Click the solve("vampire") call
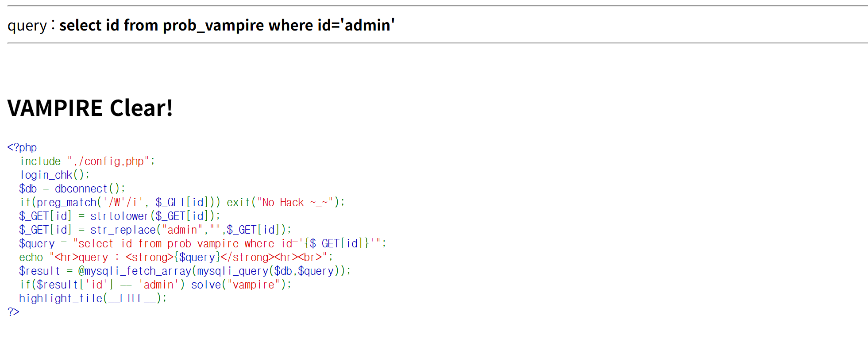The width and height of the screenshot is (868, 354). coord(241,285)
